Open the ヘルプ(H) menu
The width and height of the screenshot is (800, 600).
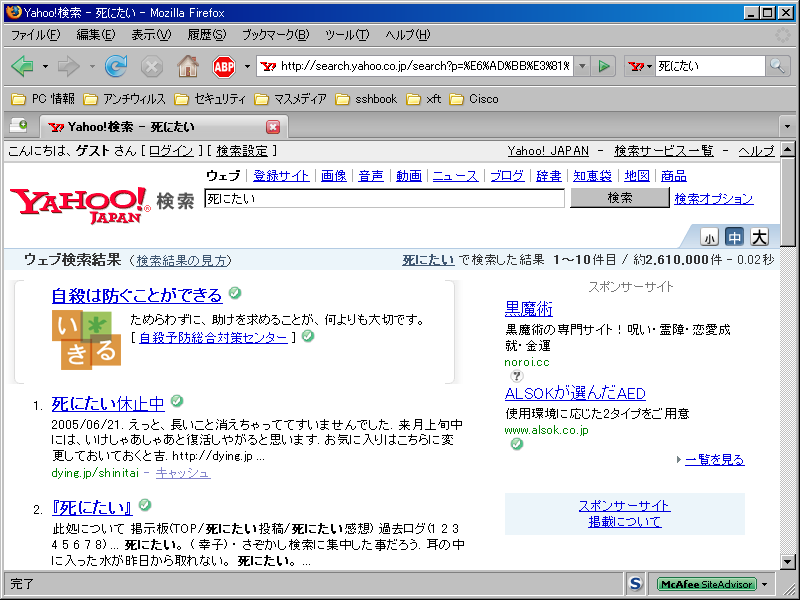pos(408,35)
